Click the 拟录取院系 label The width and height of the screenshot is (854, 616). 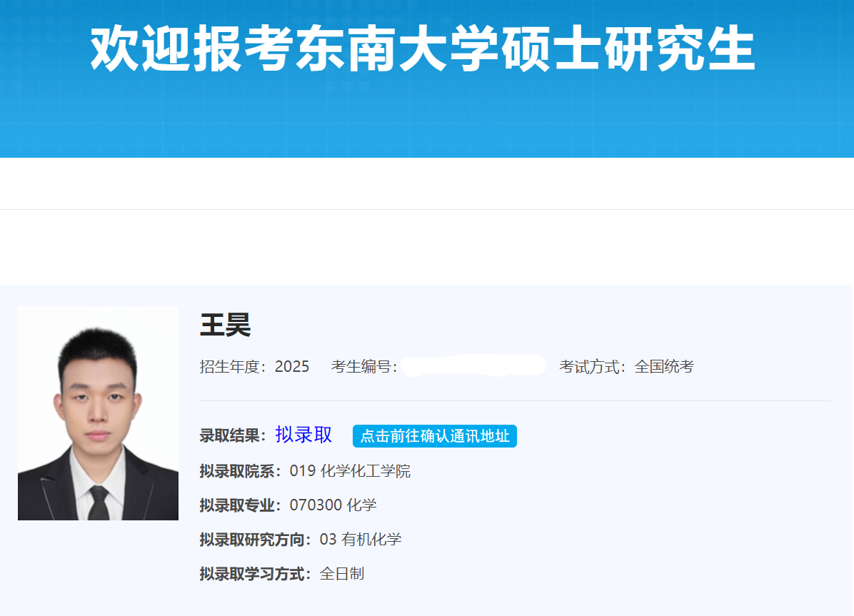[x=243, y=471]
